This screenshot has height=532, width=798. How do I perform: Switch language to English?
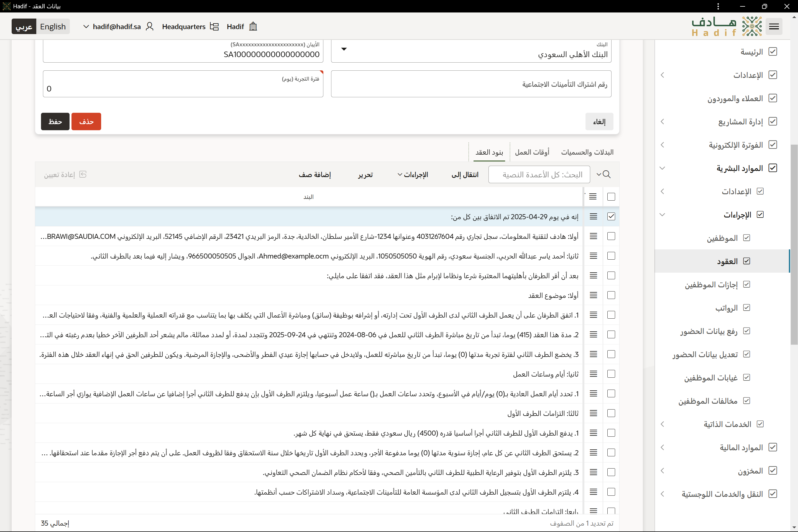tap(53, 27)
